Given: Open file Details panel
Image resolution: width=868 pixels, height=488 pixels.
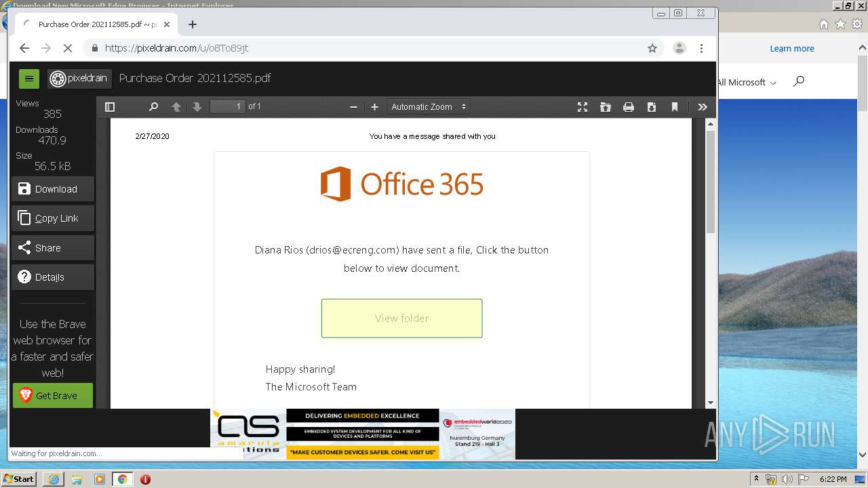Looking at the screenshot, I should 53,277.
